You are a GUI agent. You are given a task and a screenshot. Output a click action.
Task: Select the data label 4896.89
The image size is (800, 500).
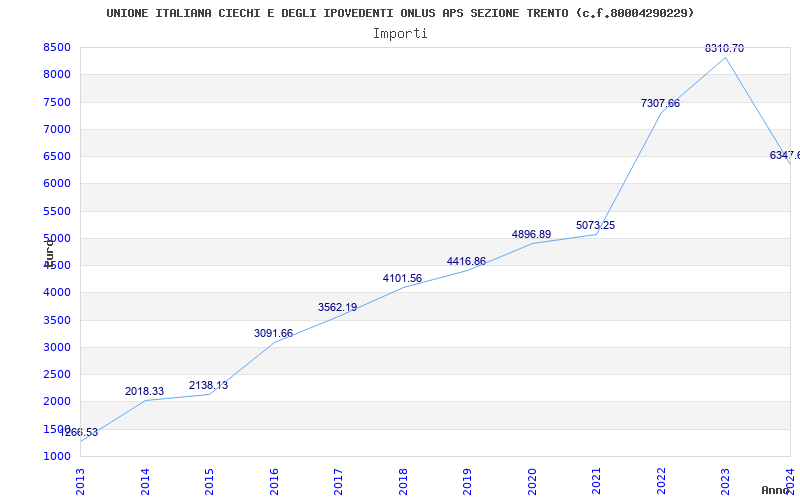coord(531,234)
